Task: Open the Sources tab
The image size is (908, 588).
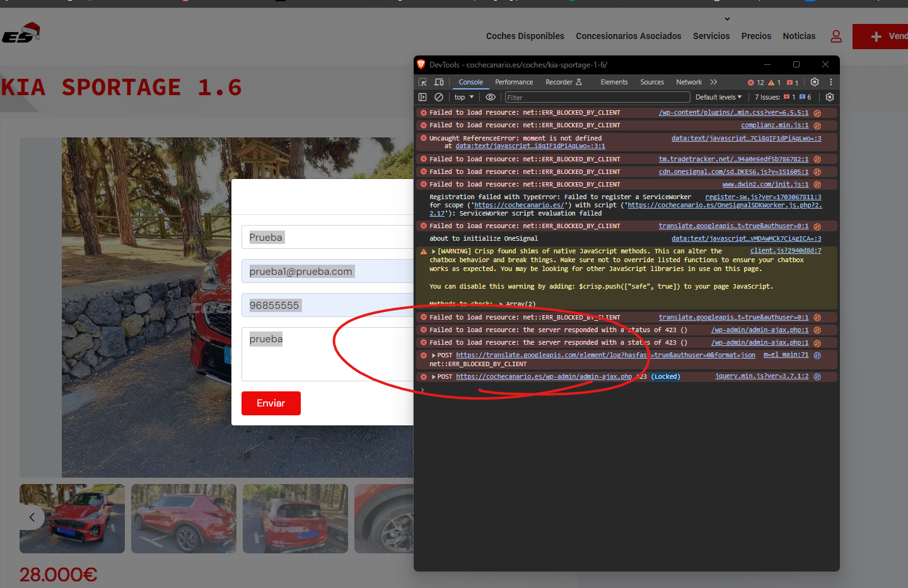Action: coord(652,82)
